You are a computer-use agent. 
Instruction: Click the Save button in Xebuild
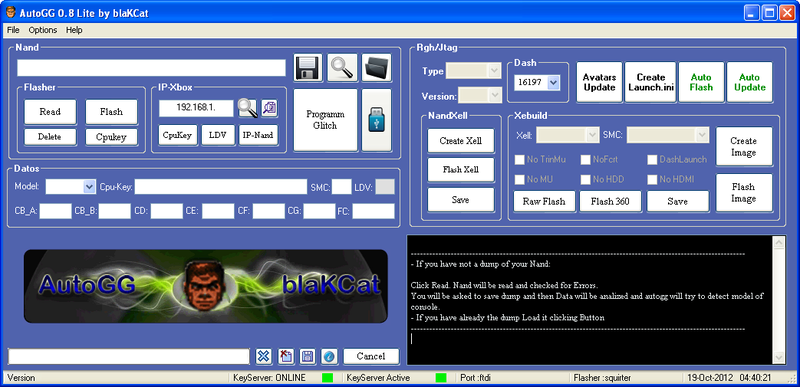(678, 201)
